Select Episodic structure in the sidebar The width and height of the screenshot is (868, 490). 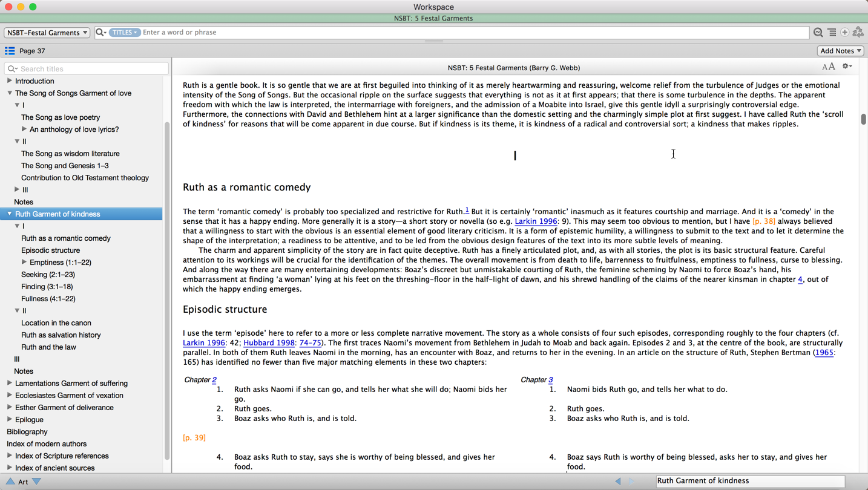[x=50, y=250]
